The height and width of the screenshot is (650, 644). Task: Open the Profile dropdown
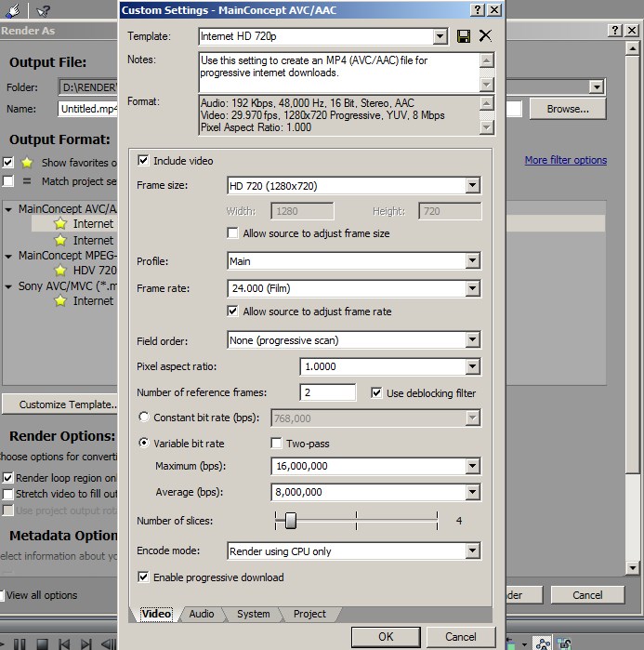click(472, 260)
